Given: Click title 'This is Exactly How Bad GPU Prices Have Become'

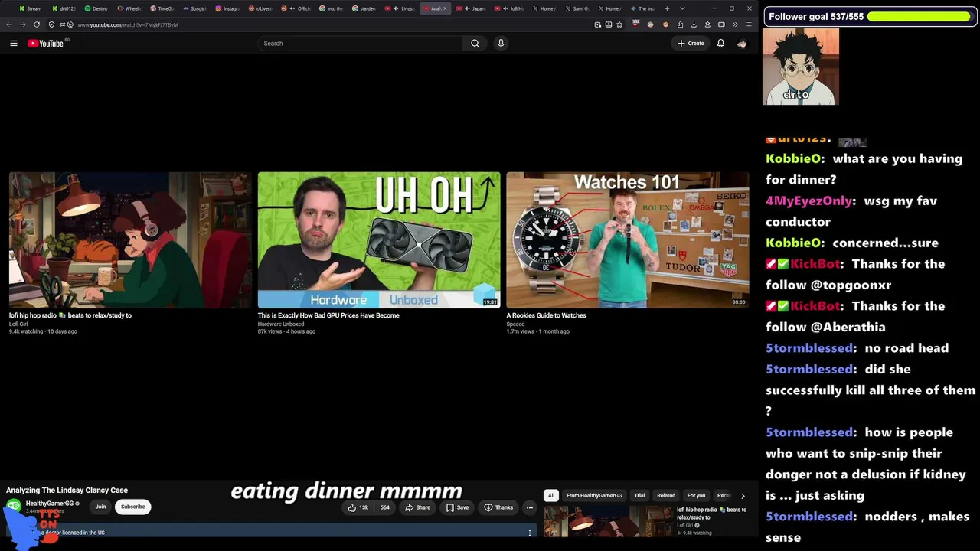Looking at the screenshot, I should tap(328, 315).
